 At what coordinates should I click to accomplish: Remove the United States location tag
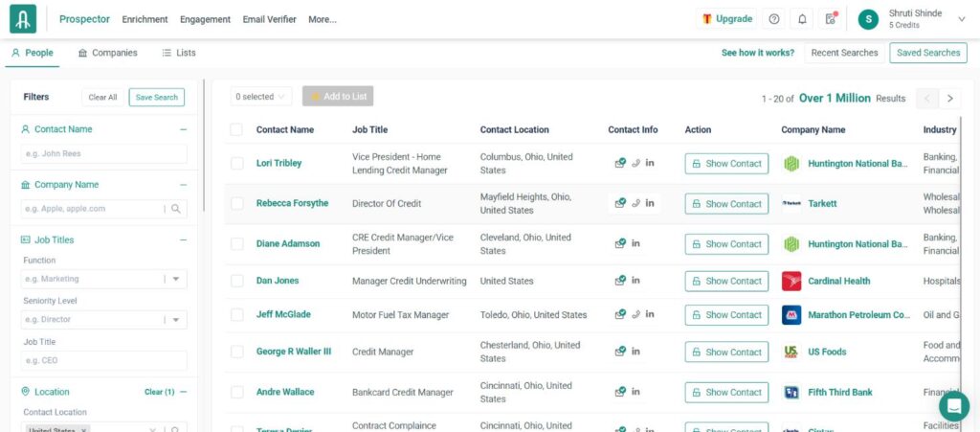pyautogui.click(x=84, y=429)
